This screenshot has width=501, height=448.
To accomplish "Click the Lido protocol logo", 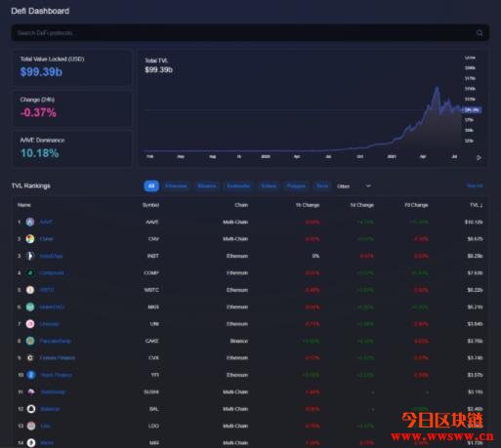I will pos(31,426).
